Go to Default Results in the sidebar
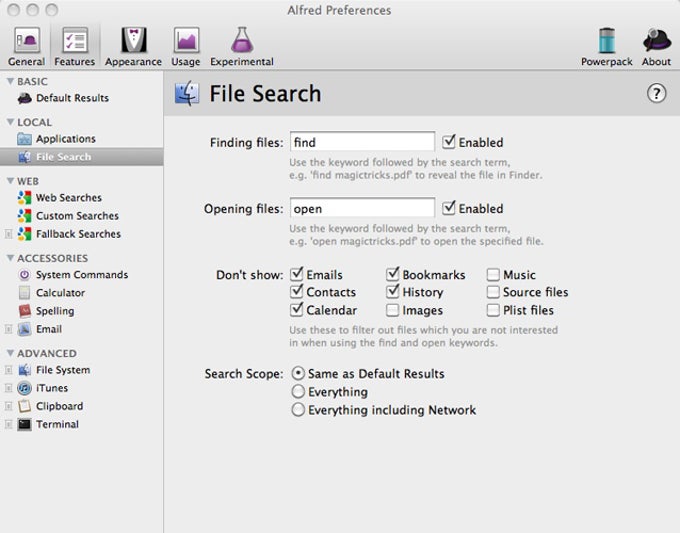 pos(72,98)
